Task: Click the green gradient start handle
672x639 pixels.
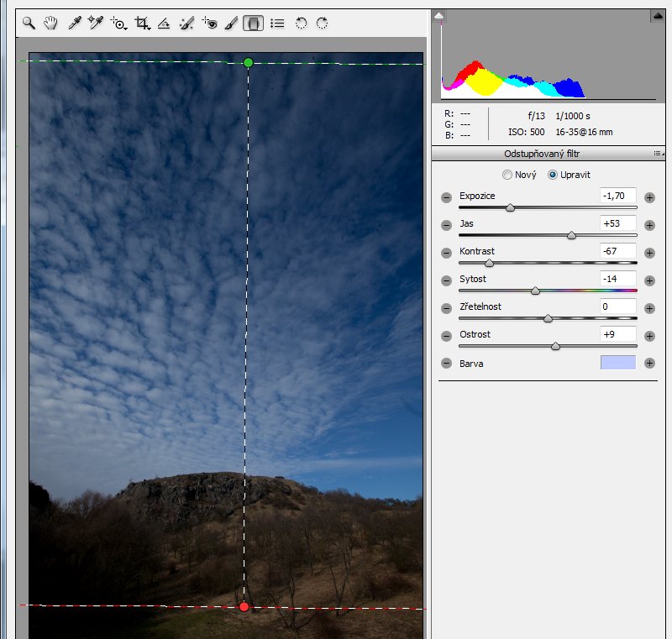Action: click(248, 63)
